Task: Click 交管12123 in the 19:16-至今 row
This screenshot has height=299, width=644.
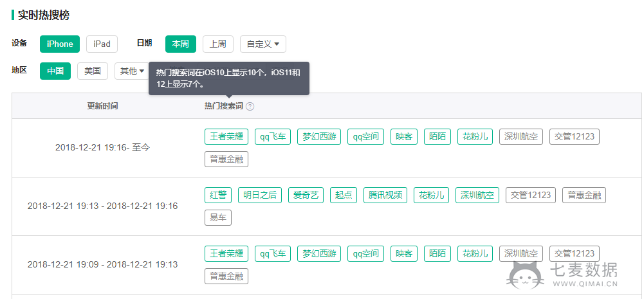Action: click(x=575, y=137)
